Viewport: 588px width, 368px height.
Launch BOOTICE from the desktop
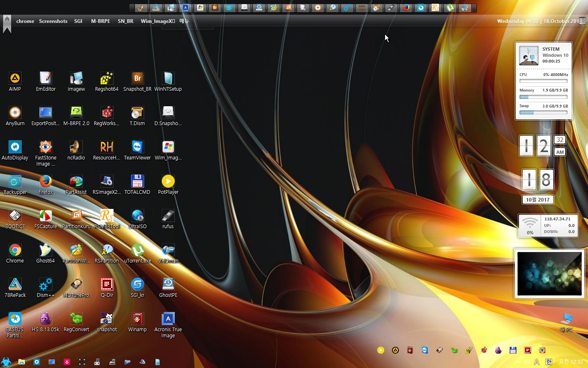click(x=15, y=218)
